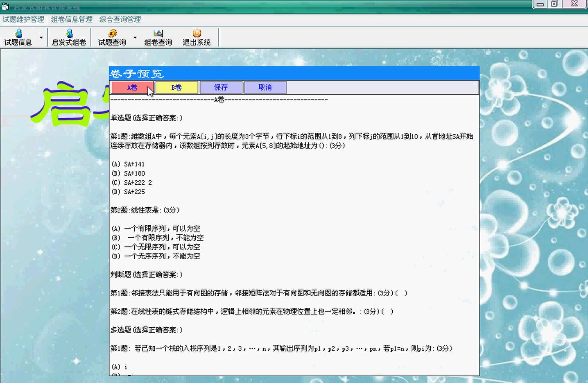Switch to the A卷 paper
The width and height of the screenshot is (588, 383).
(132, 87)
